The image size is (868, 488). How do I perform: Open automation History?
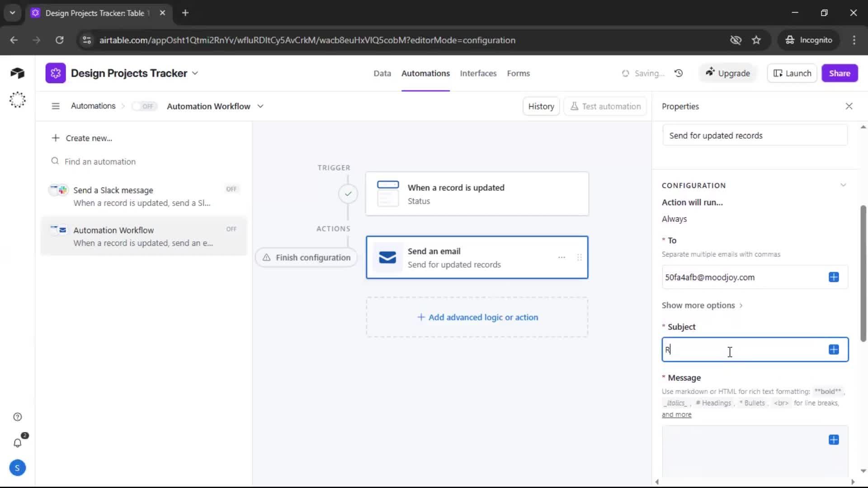[541, 106]
